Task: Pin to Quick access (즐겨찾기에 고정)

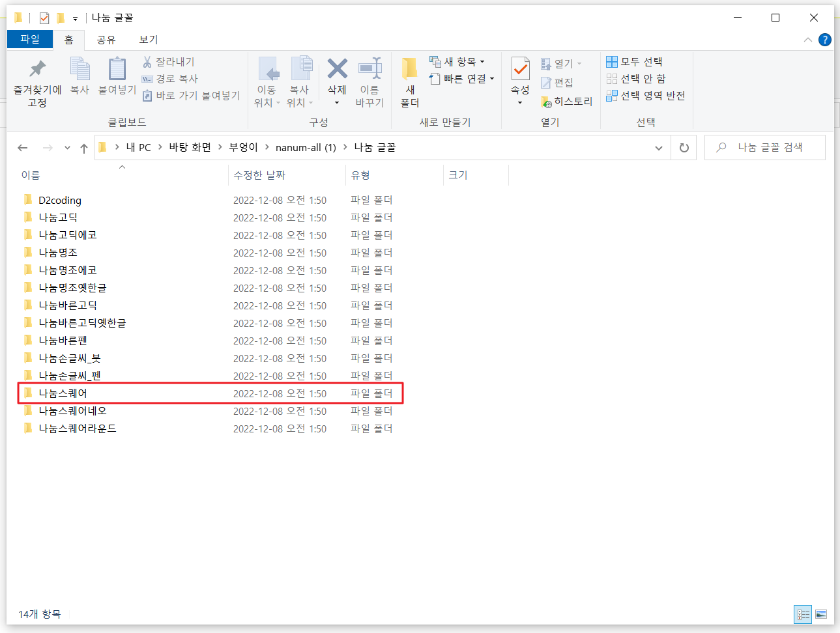Action: [37, 82]
